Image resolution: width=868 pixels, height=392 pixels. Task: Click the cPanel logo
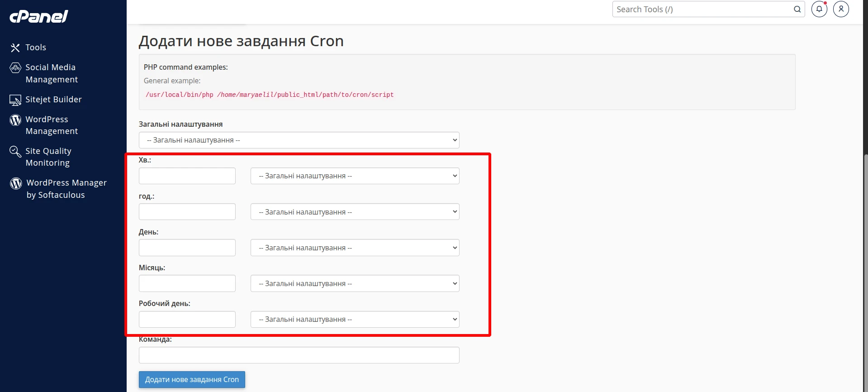(39, 17)
